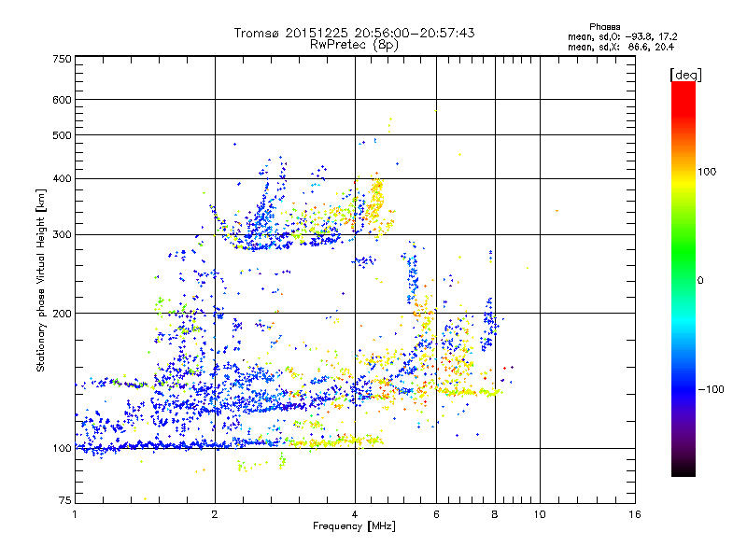Click the RwPretec (8p) subtitle
Image resolution: width=747 pixels, height=560 pixels.
[354, 45]
